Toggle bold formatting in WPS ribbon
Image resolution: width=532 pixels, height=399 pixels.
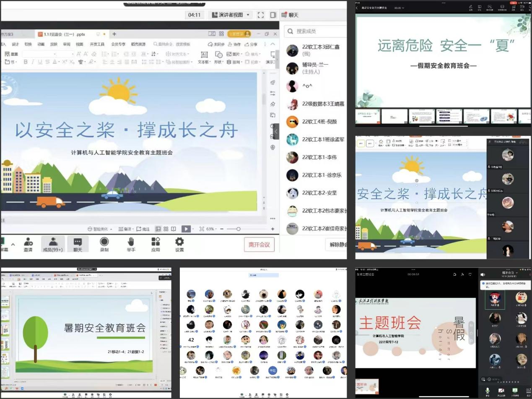[26, 62]
